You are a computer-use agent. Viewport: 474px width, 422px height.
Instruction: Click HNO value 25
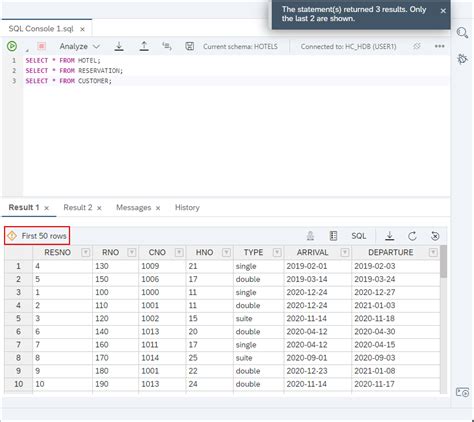click(209, 358)
